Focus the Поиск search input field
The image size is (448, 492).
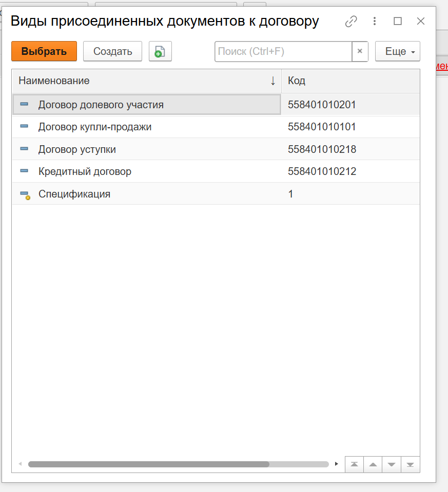click(283, 52)
